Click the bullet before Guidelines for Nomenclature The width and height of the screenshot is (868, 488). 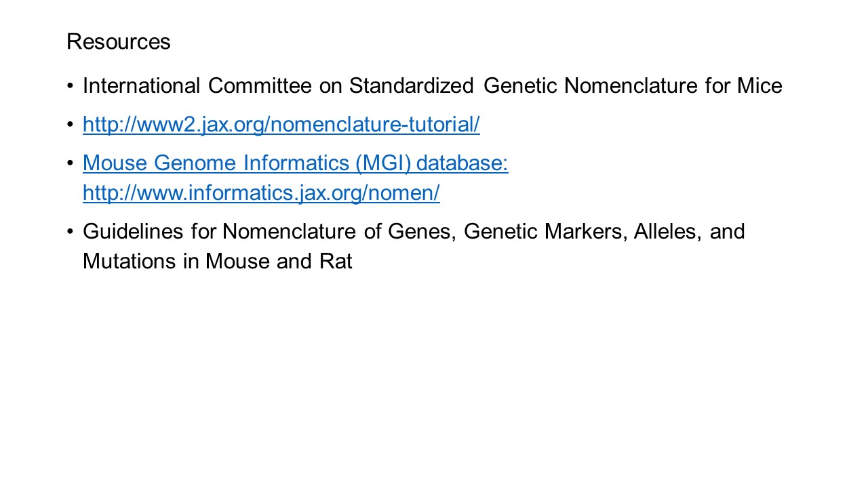(71, 232)
